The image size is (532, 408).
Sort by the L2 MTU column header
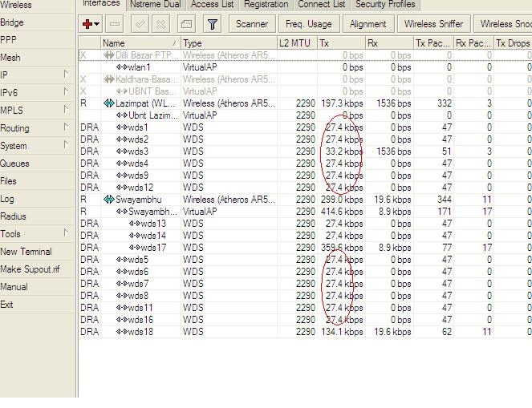(297, 43)
